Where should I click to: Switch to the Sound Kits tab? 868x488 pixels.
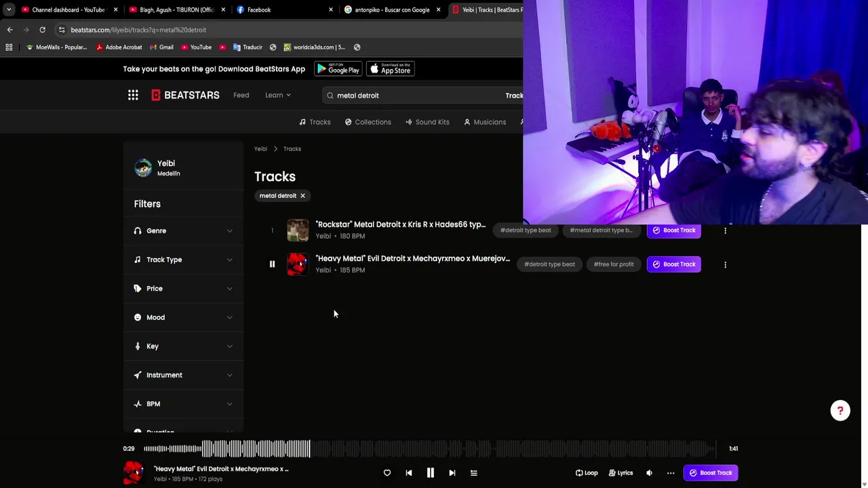click(427, 122)
